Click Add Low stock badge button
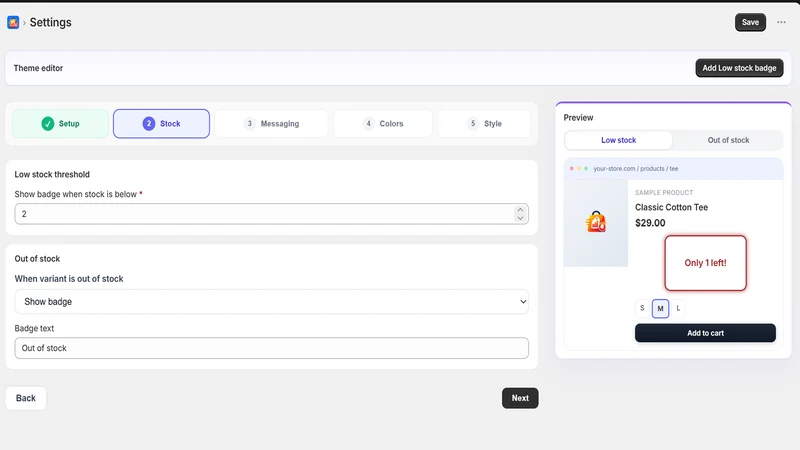 coord(739,68)
